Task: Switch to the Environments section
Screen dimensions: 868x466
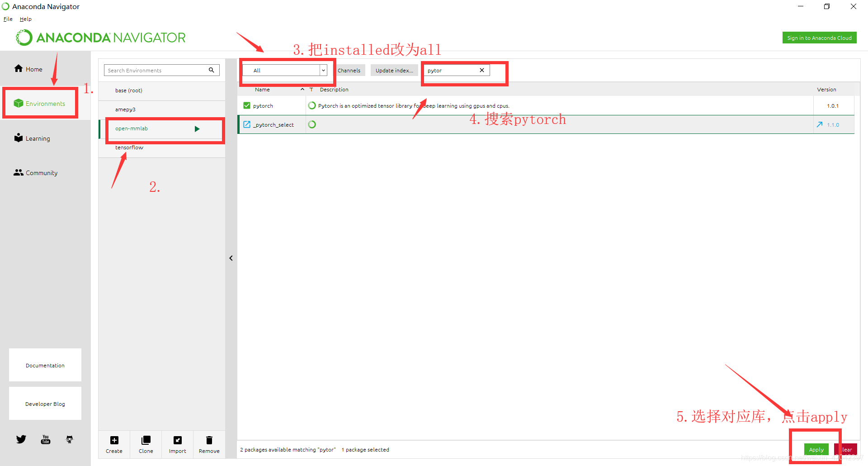Action: 39,104
